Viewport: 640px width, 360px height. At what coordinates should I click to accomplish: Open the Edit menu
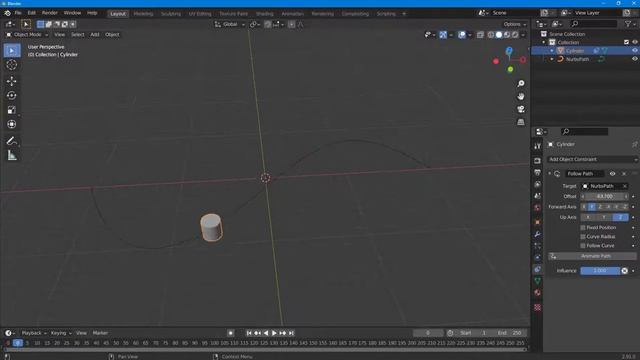pyautogui.click(x=31, y=13)
